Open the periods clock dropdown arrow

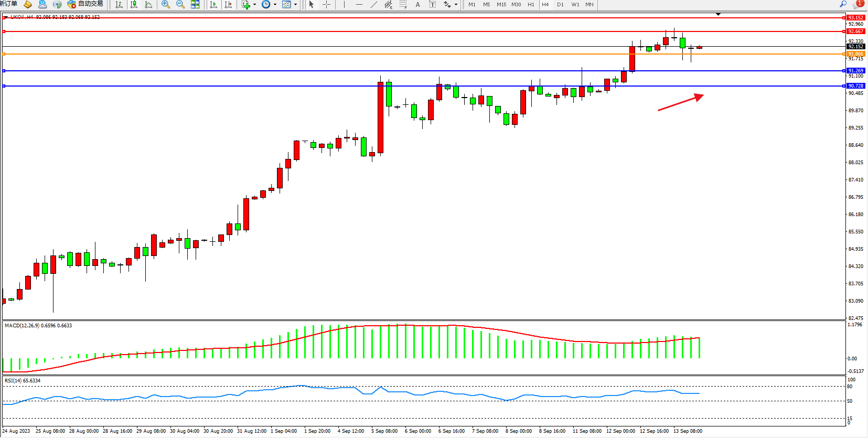(x=275, y=5)
